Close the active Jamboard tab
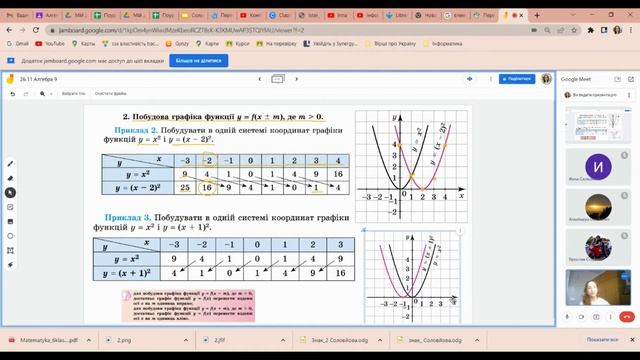Viewport: 640px width, 360px height. pyautogui.click(x=521, y=16)
